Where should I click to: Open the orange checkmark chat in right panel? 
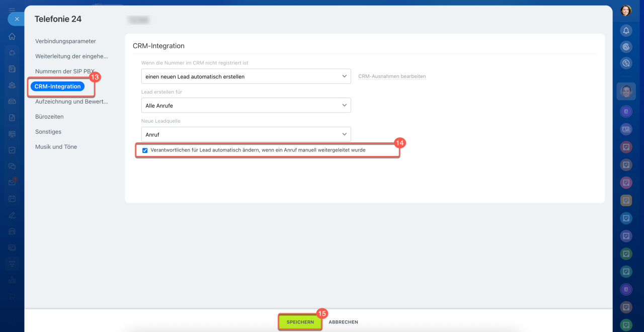[626, 200]
